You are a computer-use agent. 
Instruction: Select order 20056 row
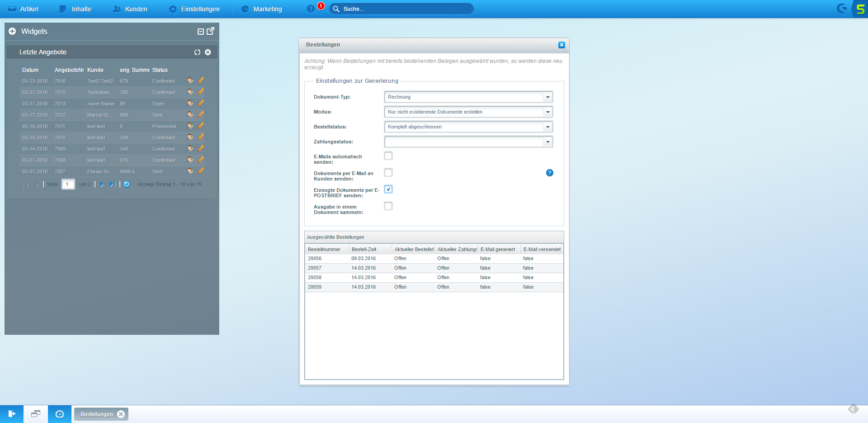pyautogui.click(x=434, y=259)
